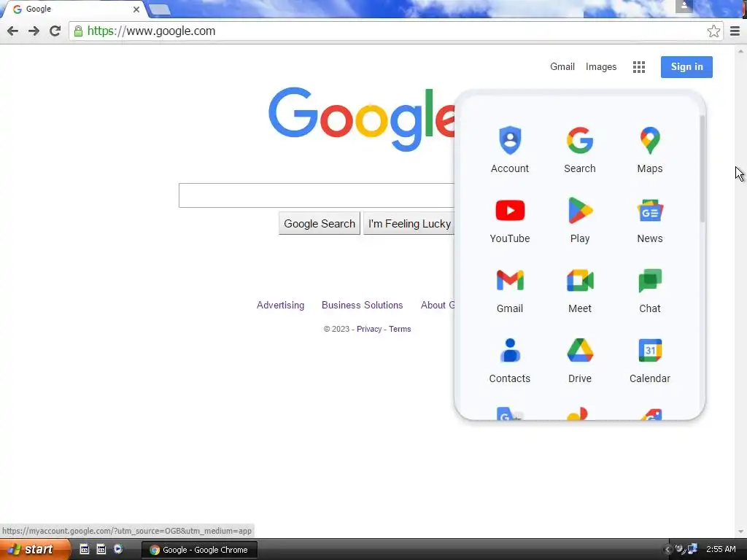This screenshot has width=747, height=560.
Task: Expand hidden system tray icons arrow
Action: pos(667,550)
